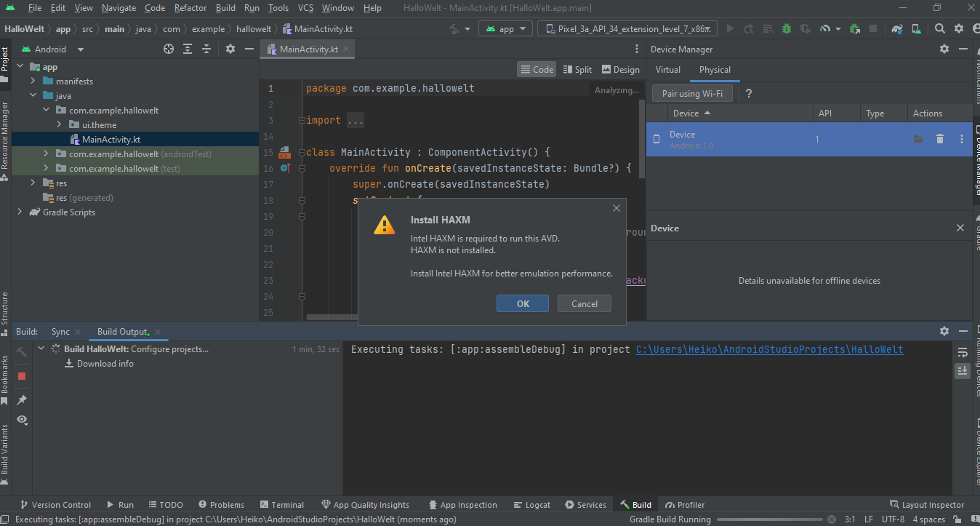Open Build view options eye icon
The width and height of the screenshot is (980, 526).
coord(22,420)
